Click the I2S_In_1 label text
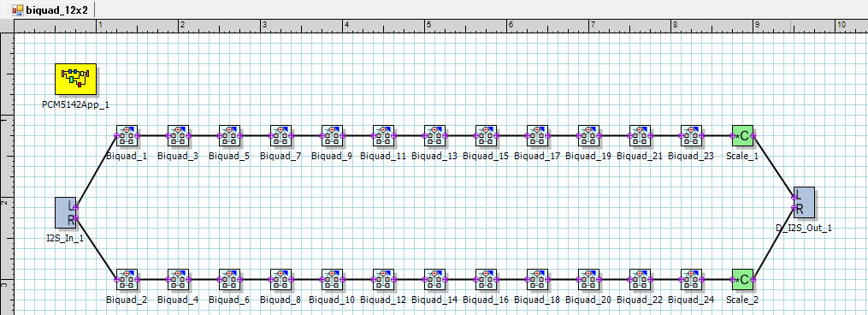The width and height of the screenshot is (868, 315). [x=65, y=240]
